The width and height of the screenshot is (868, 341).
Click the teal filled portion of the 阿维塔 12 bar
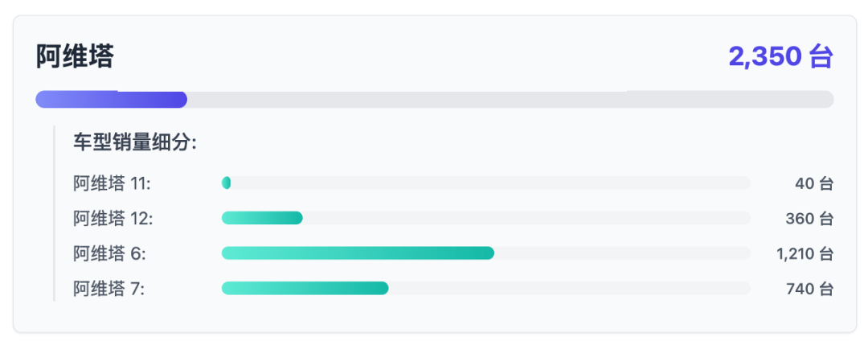[x=262, y=218]
